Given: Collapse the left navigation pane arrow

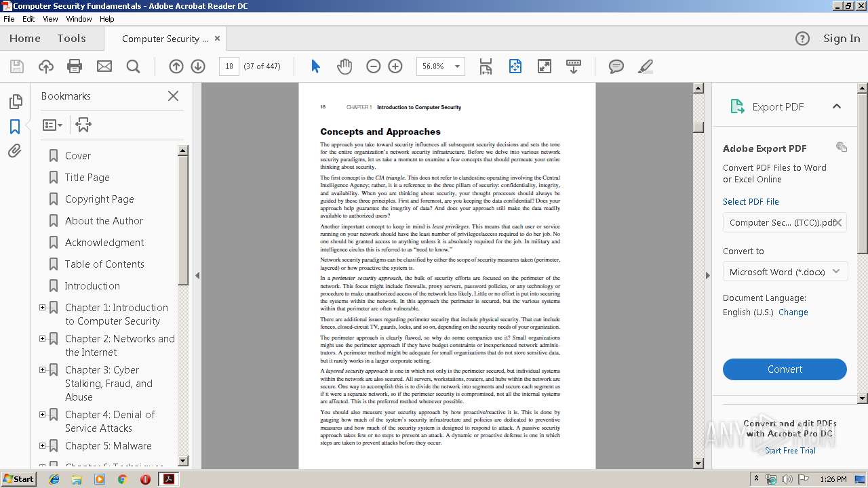Looking at the screenshot, I should [197, 275].
